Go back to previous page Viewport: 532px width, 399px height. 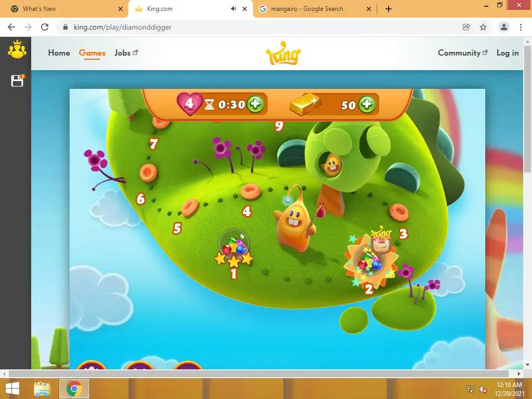(x=11, y=27)
